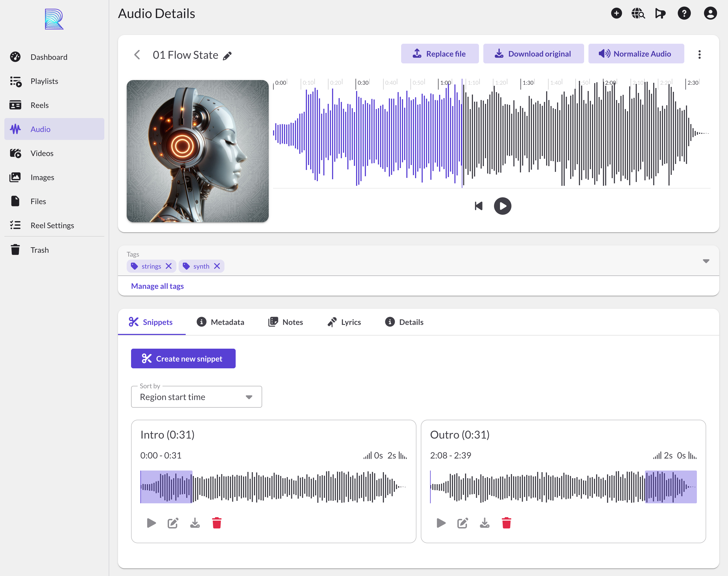Click the robot album artwork thumbnail
This screenshot has height=576, width=728.
click(197, 151)
